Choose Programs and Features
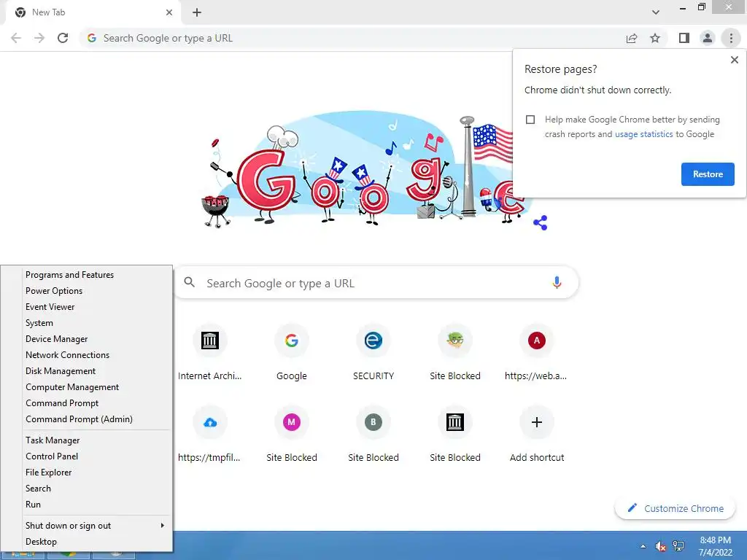This screenshot has width=747, height=560. pos(86,275)
